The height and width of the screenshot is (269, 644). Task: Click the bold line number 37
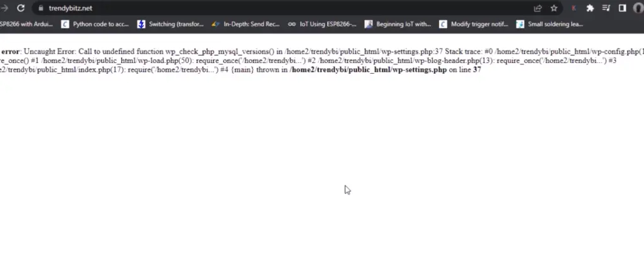click(477, 69)
